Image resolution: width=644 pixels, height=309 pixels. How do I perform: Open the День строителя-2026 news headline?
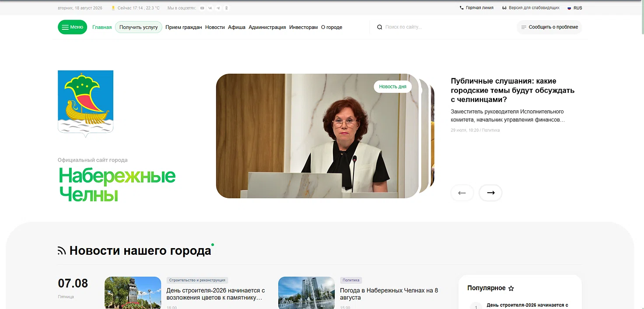(216, 294)
